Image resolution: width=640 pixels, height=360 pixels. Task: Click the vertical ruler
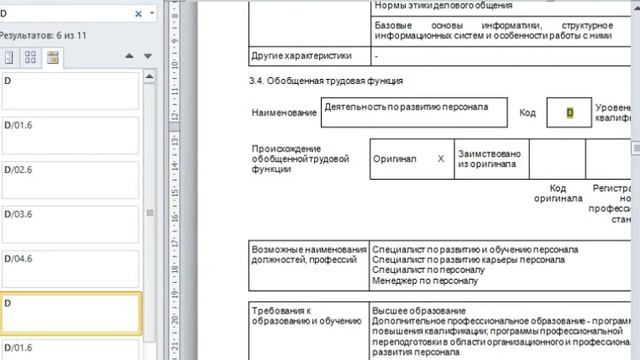coord(174,180)
